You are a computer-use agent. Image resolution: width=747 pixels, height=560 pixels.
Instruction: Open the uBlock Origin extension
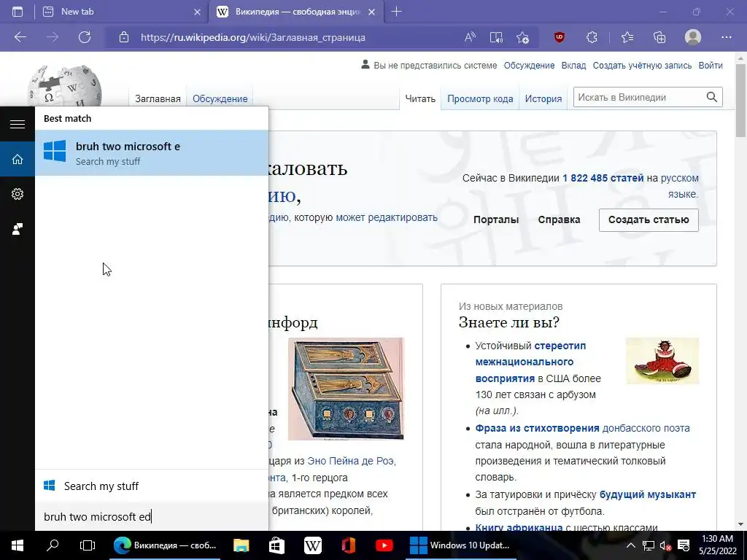click(x=560, y=37)
